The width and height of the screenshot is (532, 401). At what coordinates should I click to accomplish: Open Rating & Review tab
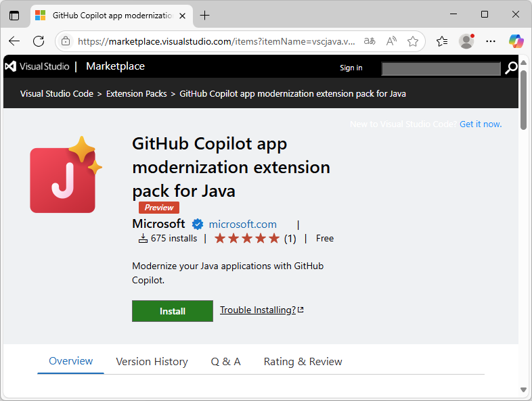pyautogui.click(x=303, y=361)
